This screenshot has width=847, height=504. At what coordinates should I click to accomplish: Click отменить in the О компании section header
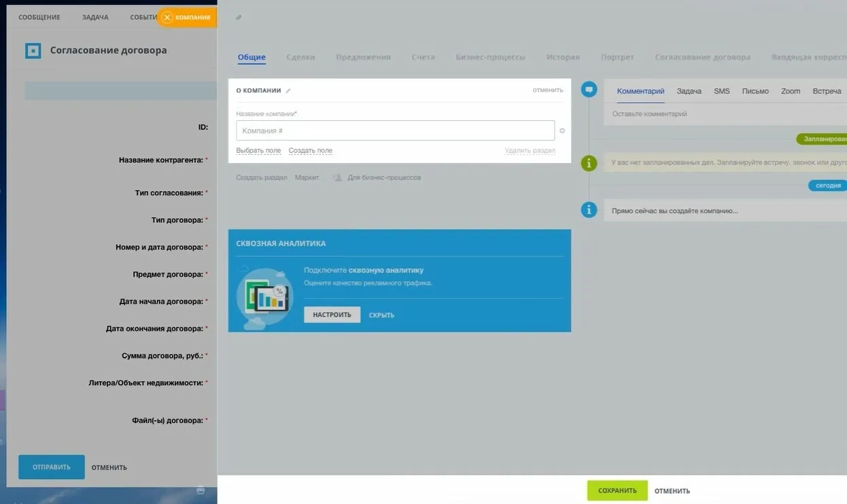point(548,90)
